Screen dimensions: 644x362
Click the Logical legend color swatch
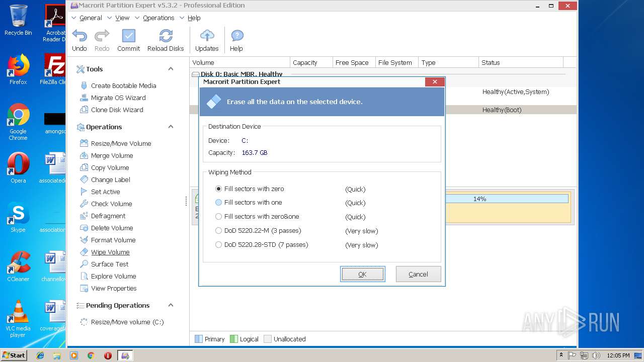(x=233, y=339)
